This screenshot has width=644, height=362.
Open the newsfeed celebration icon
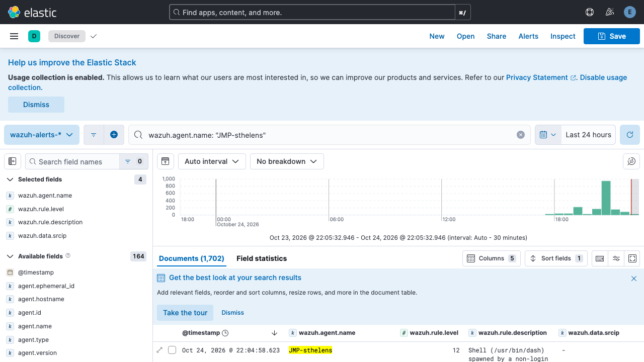610,12
